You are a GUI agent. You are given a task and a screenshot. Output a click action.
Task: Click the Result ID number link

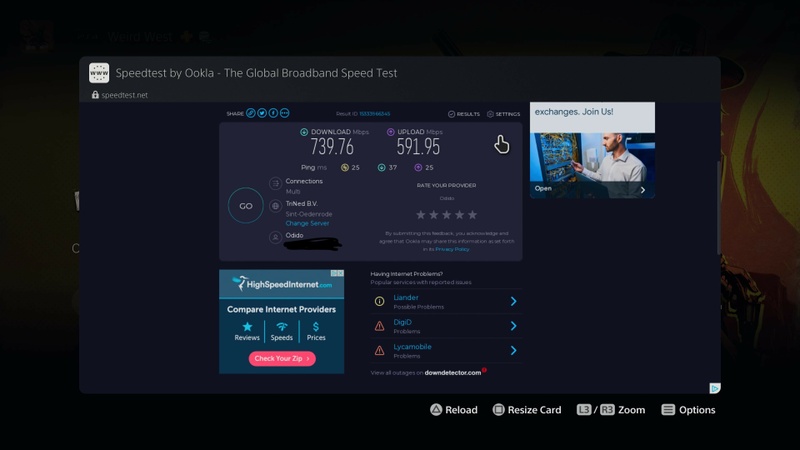tap(374, 114)
